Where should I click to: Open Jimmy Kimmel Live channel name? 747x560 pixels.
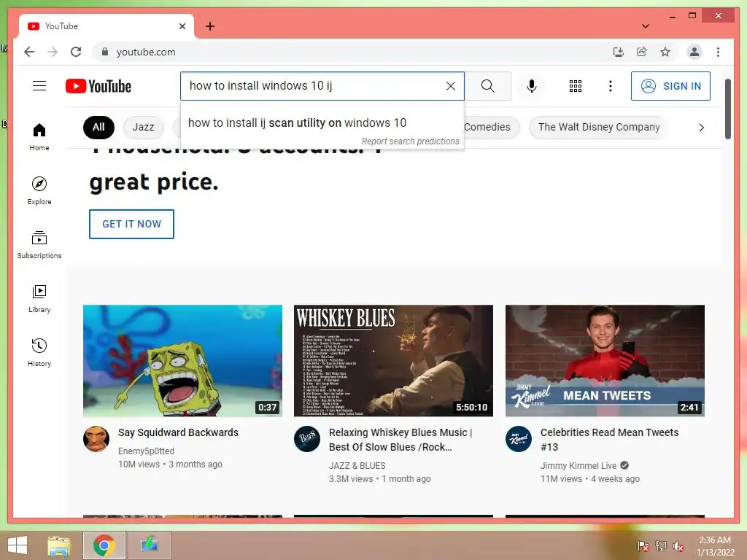(578, 466)
